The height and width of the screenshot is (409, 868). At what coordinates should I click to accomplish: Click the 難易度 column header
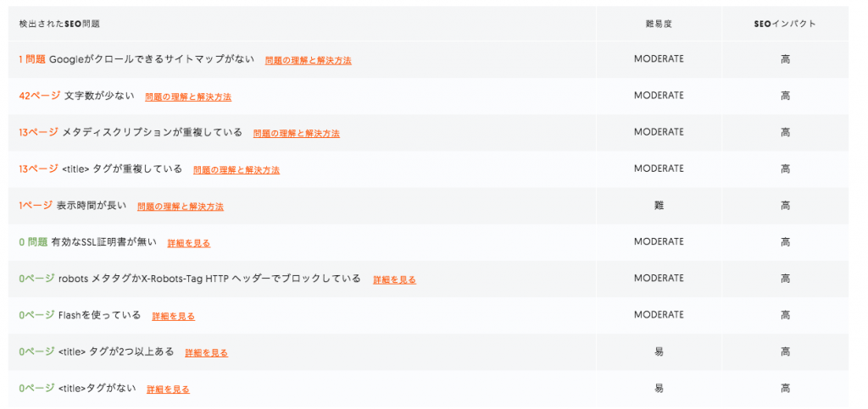tap(658, 24)
